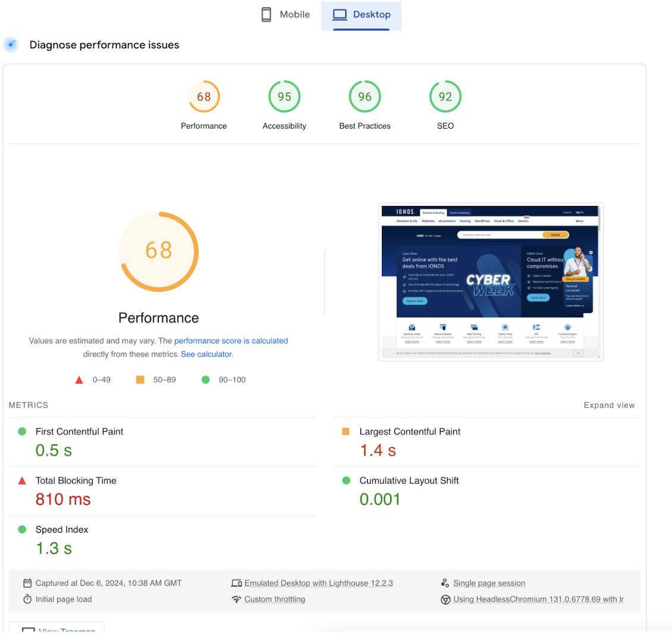Click the 'Emulated Desktop with Lighthouse 12.2.3' text
Image resolution: width=672 pixels, height=638 pixels.
click(318, 583)
